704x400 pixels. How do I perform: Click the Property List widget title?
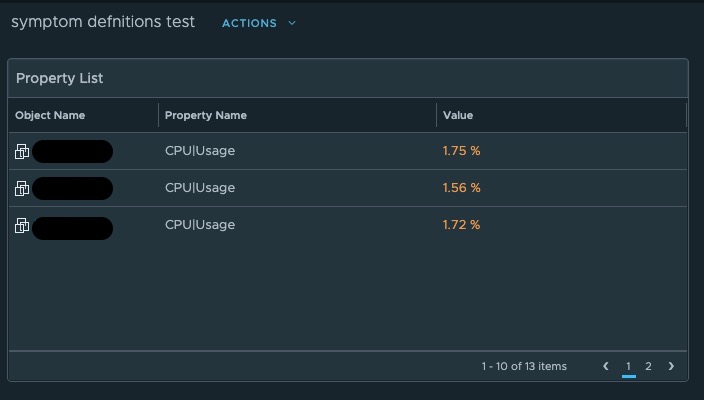click(59, 78)
